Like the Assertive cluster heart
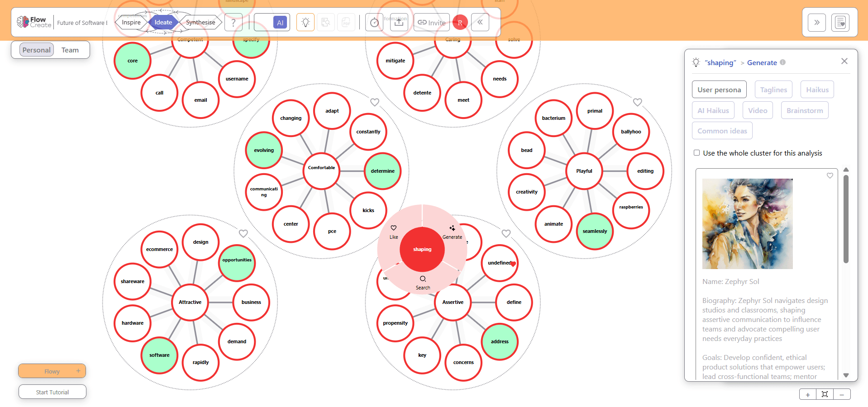 (x=506, y=233)
